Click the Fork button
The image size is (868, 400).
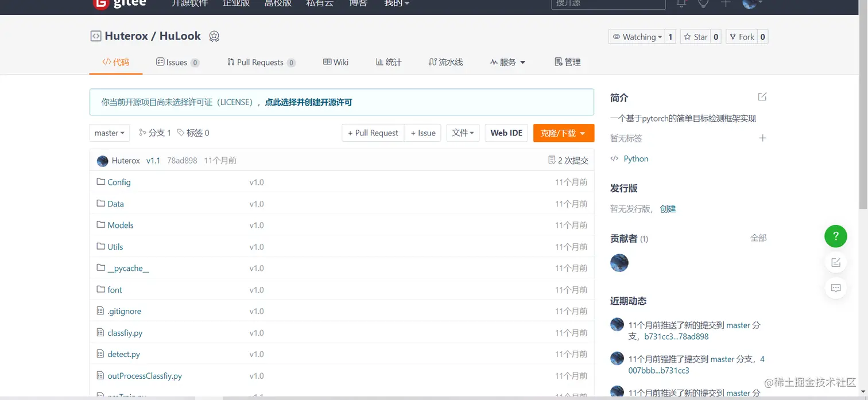pyautogui.click(x=741, y=37)
